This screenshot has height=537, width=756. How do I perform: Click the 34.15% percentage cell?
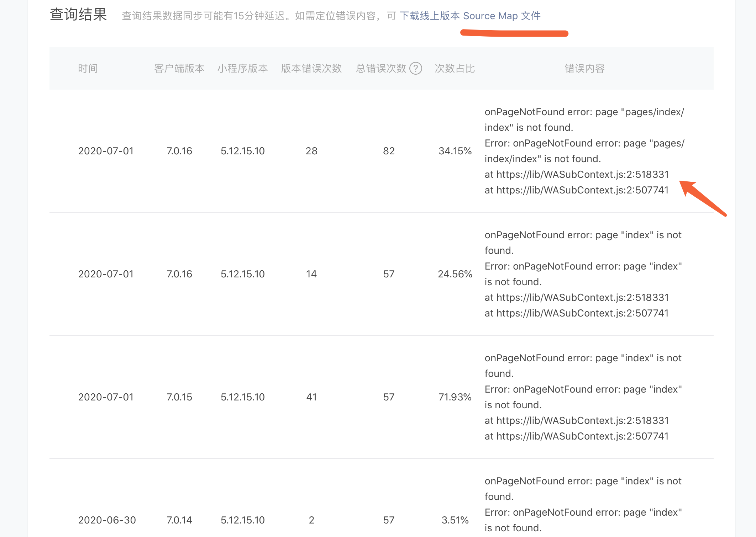click(x=455, y=151)
